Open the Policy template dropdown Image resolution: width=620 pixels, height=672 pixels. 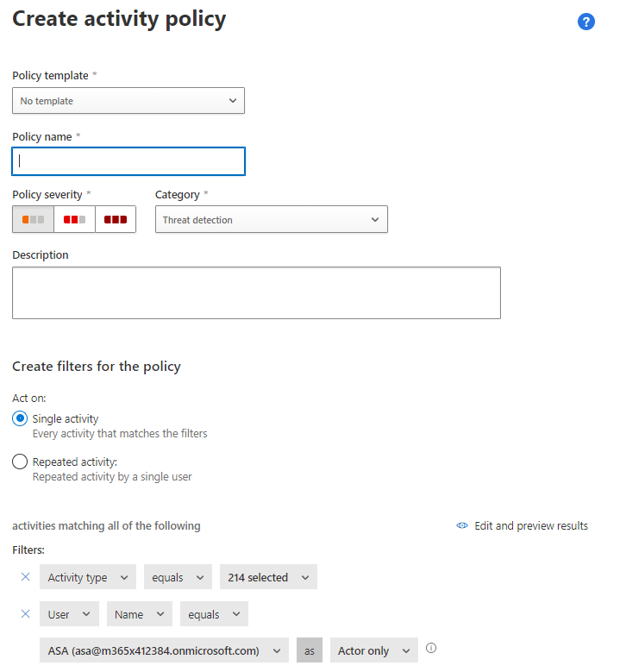click(x=128, y=101)
